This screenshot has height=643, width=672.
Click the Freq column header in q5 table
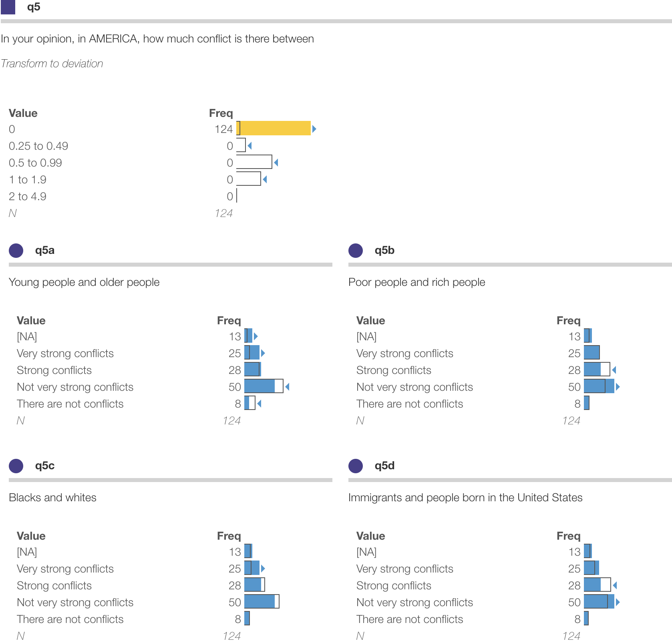(x=221, y=113)
